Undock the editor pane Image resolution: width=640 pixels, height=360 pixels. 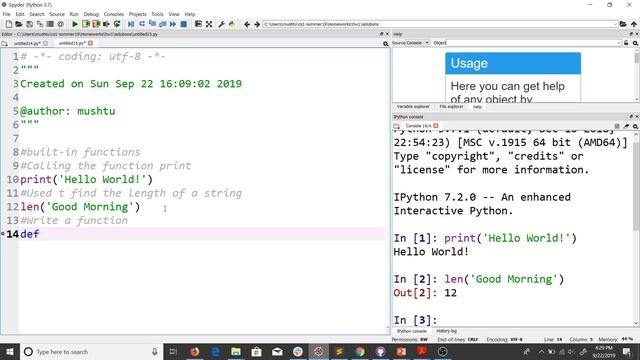tap(382, 34)
